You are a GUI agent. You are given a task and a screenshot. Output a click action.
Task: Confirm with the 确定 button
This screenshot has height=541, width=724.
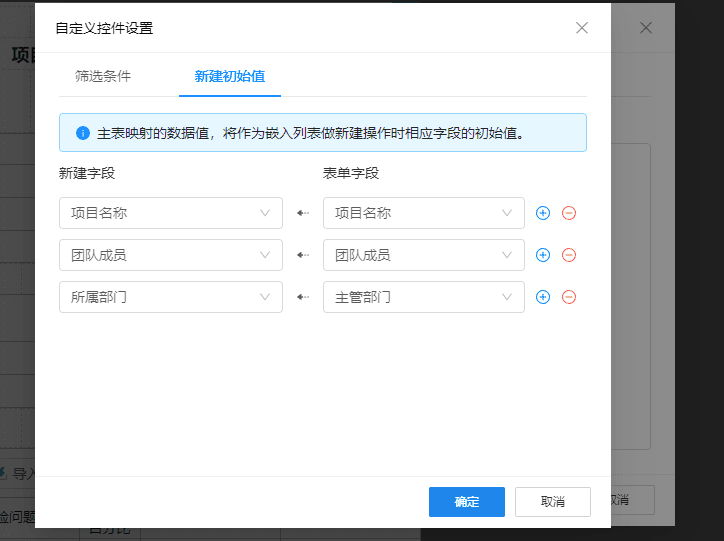tap(467, 502)
